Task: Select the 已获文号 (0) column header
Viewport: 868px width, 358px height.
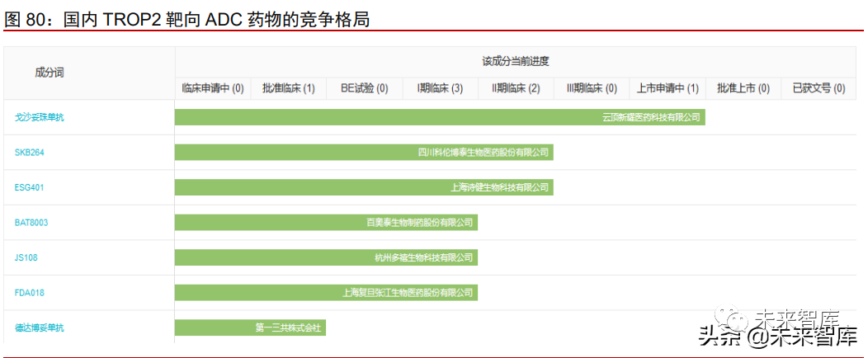Action: [818, 88]
